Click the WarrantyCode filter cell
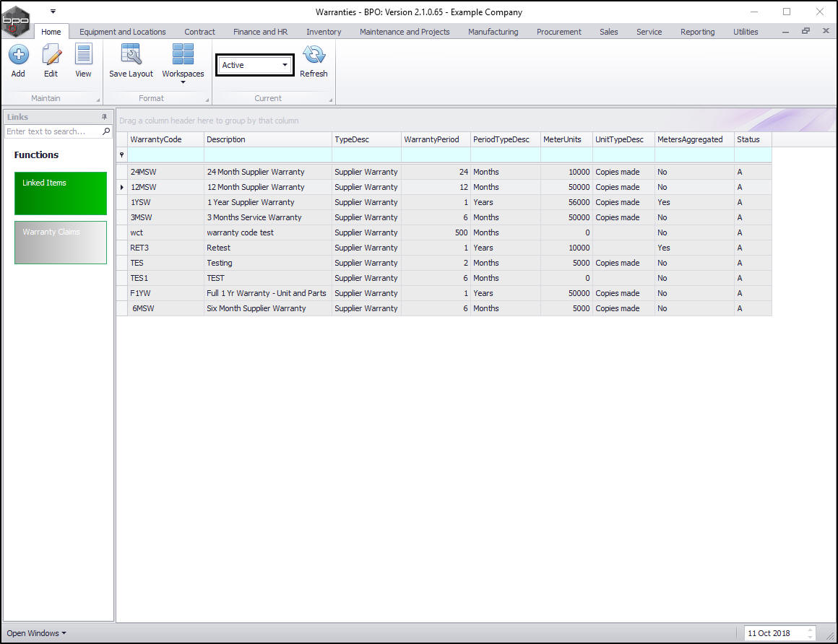 [x=165, y=155]
